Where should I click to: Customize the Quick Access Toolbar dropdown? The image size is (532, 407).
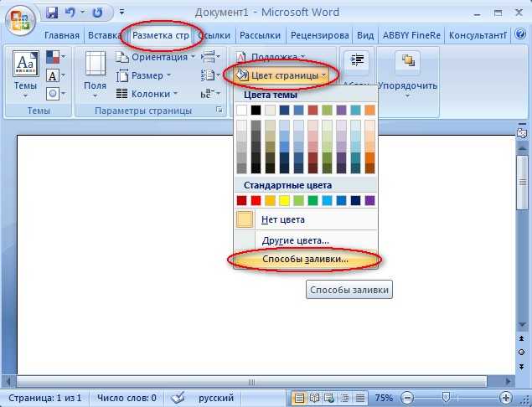coord(121,13)
